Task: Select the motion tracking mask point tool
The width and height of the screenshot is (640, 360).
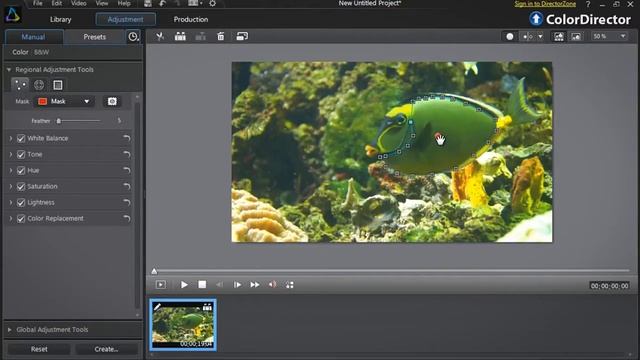Action: [20, 84]
